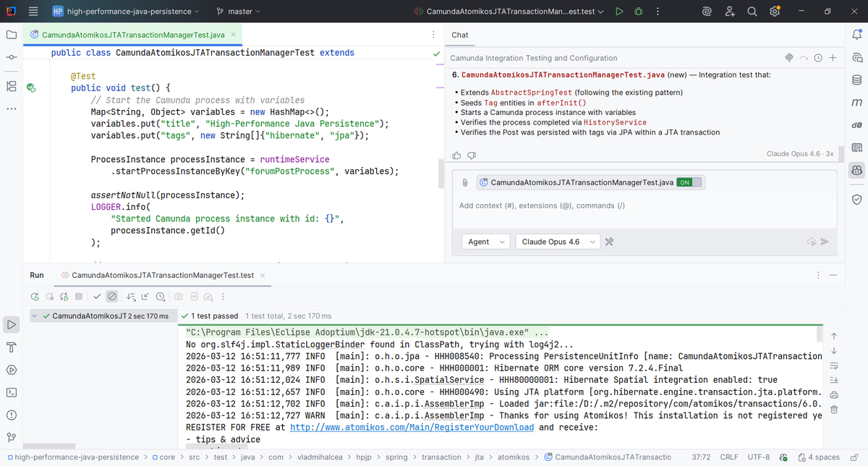Open the Claude Opus 4.6 model dropdown
868x466 pixels.
coord(558,242)
